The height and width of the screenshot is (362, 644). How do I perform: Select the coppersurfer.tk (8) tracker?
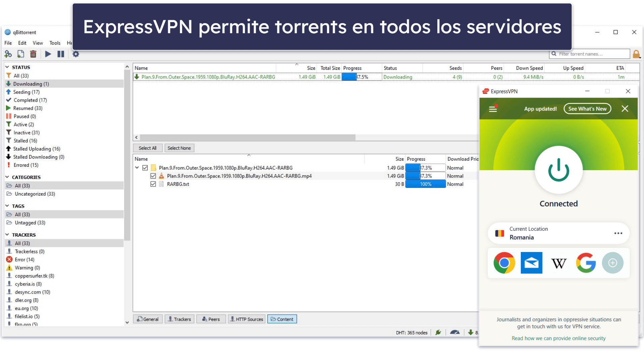[64, 276]
